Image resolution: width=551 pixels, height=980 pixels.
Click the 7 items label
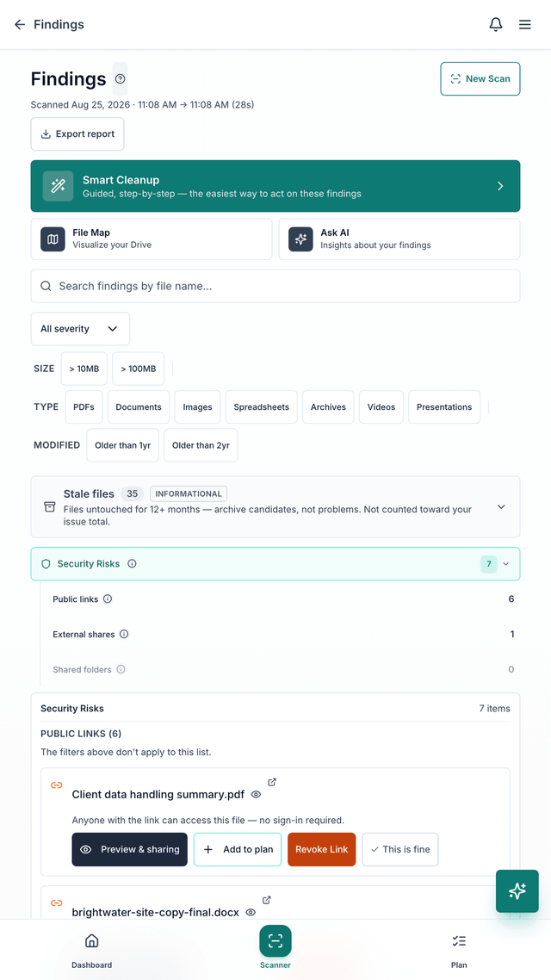[494, 709]
